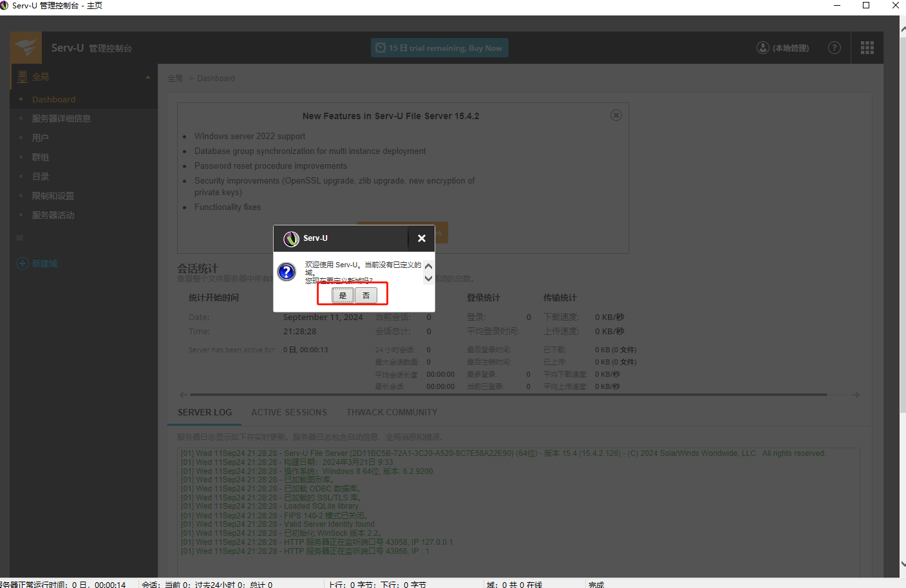This screenshot has width=906, height=588.
Task: Click the log line with IP 127.0.0.1
Action: (x=317, y=542)
